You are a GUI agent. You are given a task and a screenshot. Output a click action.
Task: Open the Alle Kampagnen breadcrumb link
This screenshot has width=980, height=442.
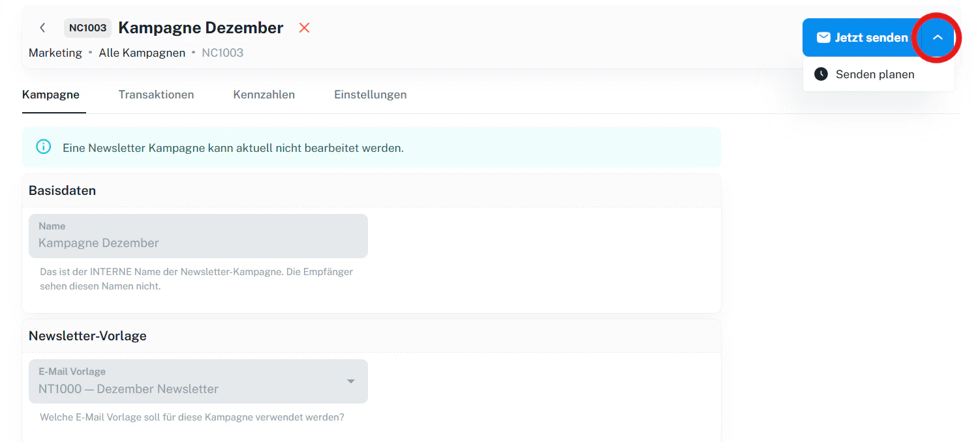point(142,52)
